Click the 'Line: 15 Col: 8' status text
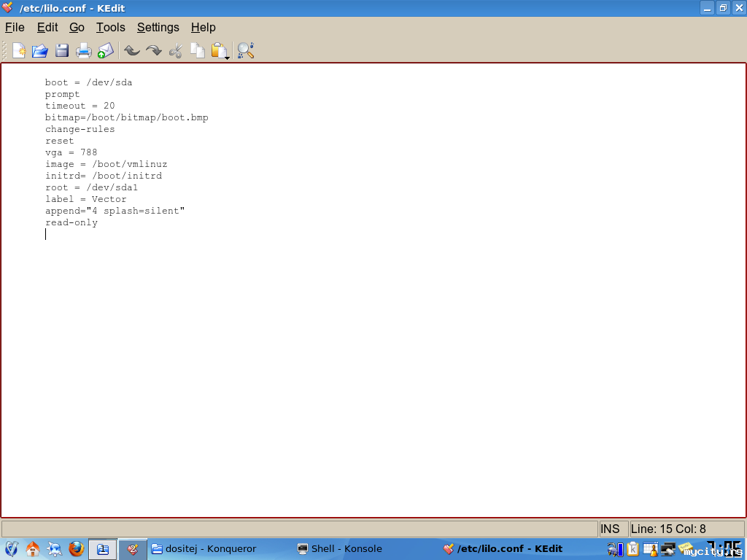The height and width of the screenshot is (560, 747). click(668, 529)
